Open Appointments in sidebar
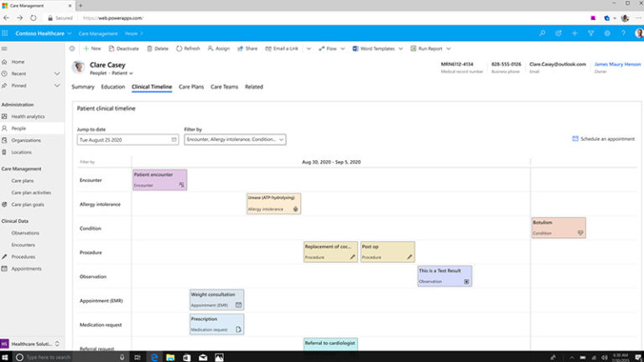Screen dimensions: 644x362 (26, 268)
